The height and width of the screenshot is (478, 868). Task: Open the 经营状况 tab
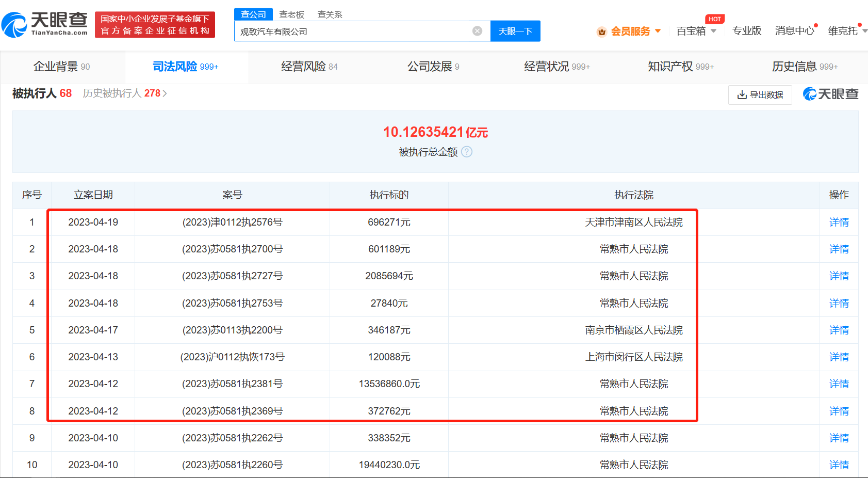click(x=557, y=67)
